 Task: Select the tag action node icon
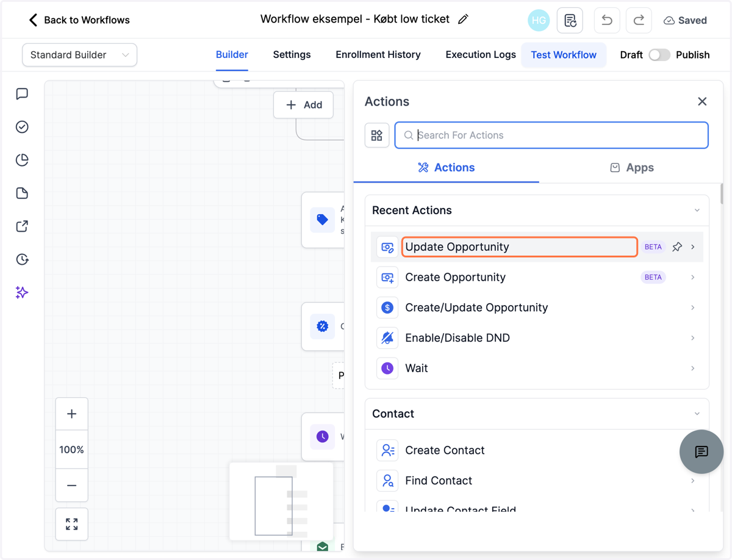pyautogui.click(x=322, y=220)
